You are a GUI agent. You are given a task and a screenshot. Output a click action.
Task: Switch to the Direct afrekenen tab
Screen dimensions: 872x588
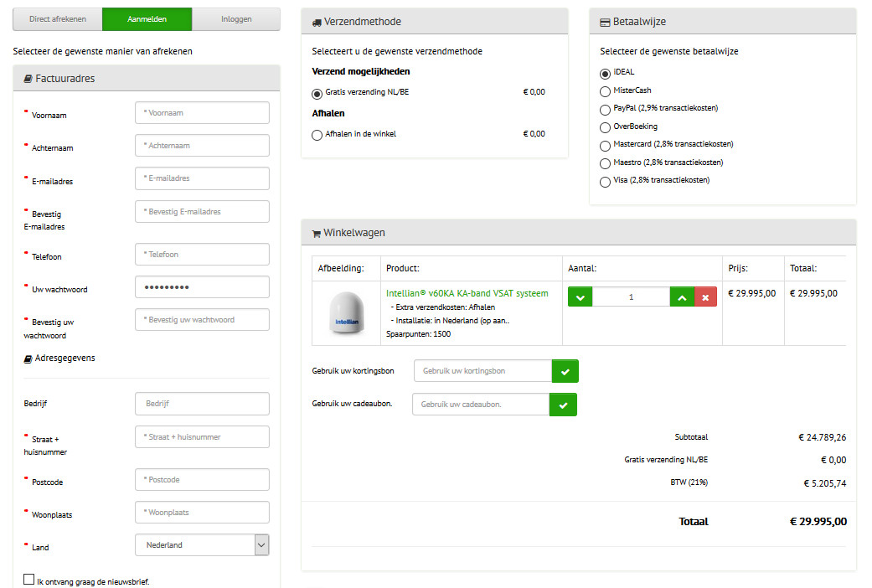click(x=57, y=18)
